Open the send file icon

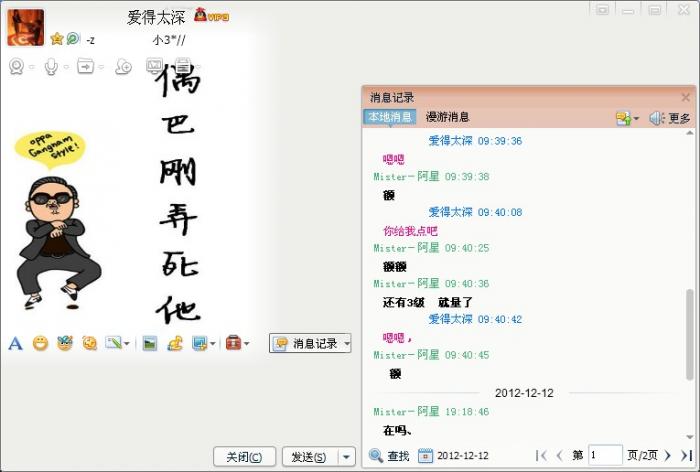(85, 66)
